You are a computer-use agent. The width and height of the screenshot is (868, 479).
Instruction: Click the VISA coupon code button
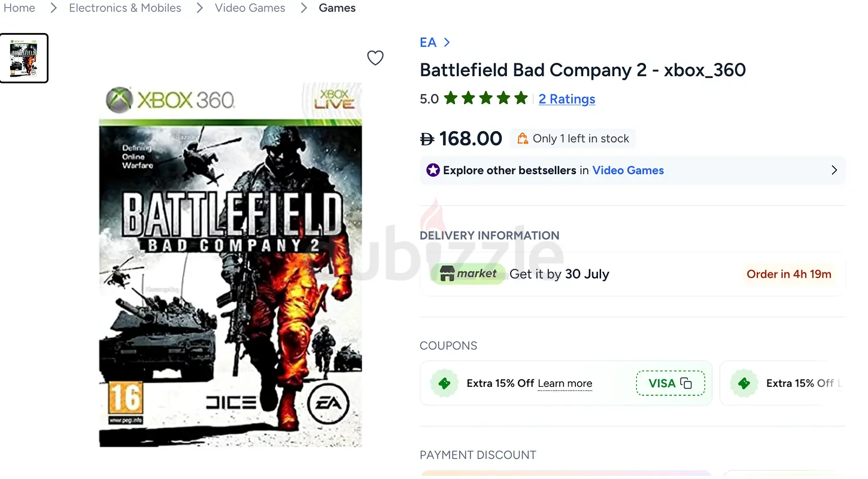670,383
